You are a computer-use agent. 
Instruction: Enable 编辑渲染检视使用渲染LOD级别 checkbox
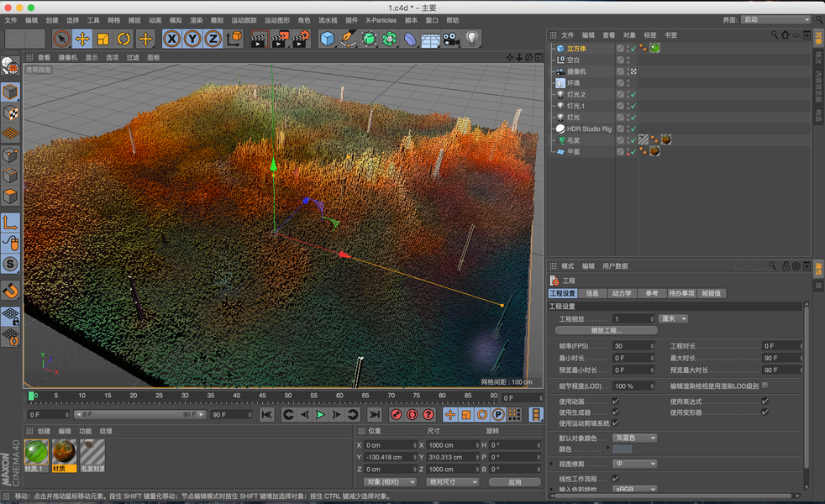(765, 386)
